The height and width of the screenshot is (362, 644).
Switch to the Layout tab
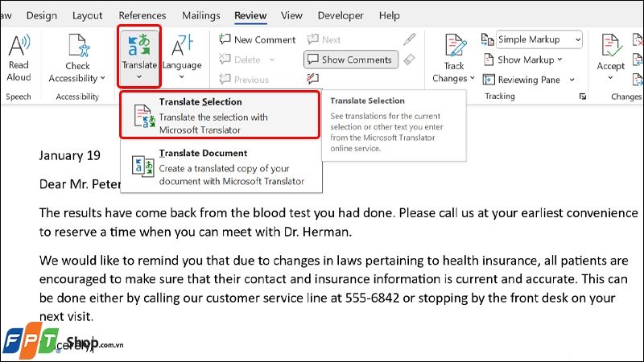(x=87, y=15)
